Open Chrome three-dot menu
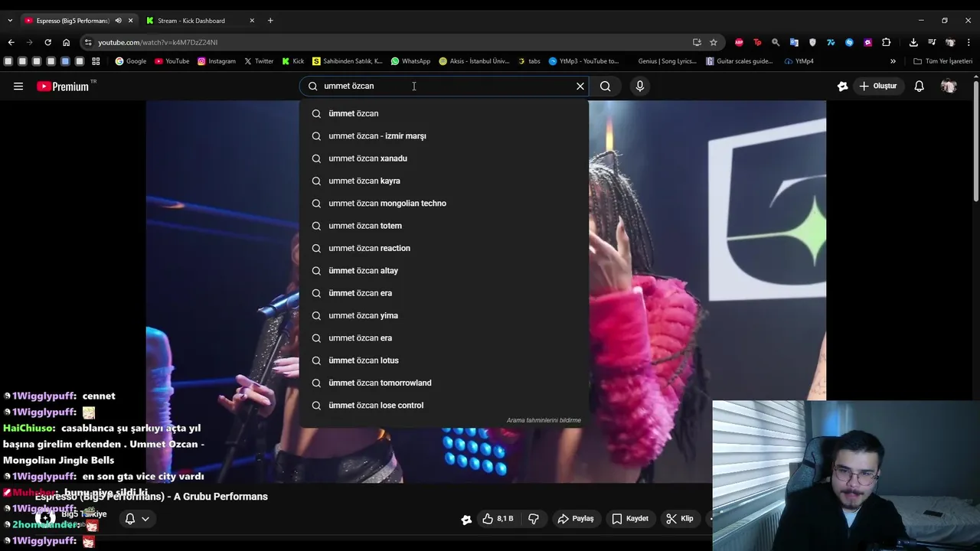Viewport: 980px width, 551px height. point(969,42)
